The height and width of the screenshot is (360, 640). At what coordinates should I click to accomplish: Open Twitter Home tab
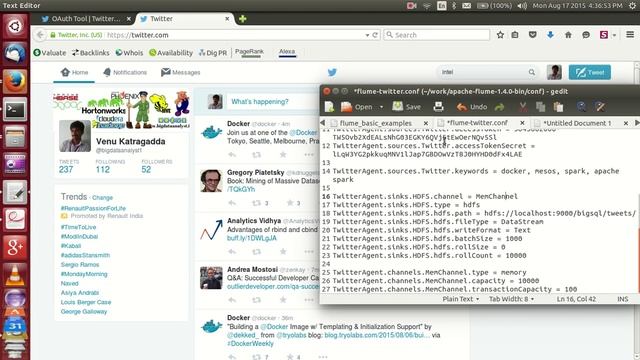[x=74, y=72]
